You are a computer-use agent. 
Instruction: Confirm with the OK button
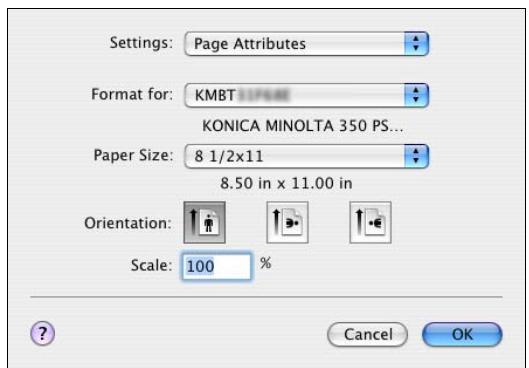[x=462, y=334]
